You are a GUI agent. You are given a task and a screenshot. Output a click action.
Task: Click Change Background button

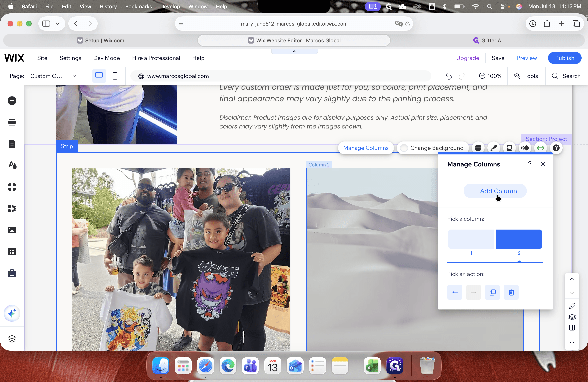coord(433,148)
